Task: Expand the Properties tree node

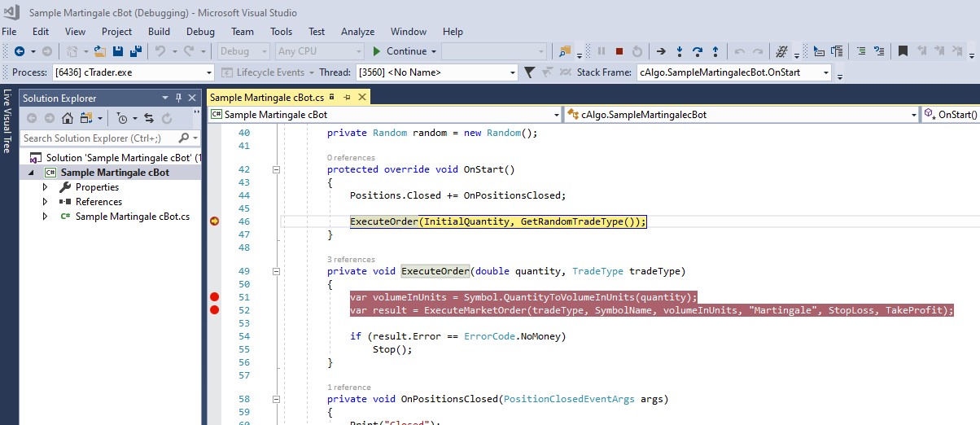Action: pos(46,187)
